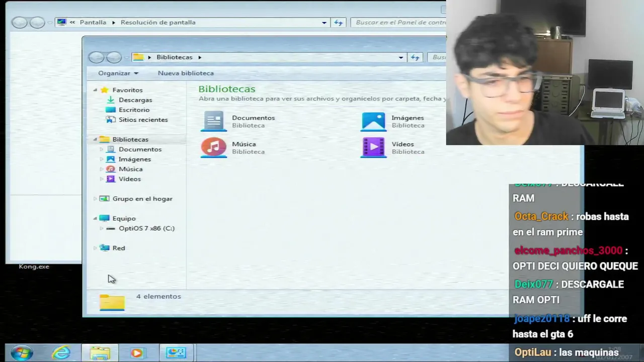
Task: Open the Organizar dropdown menu
Action: click(118, 73)
